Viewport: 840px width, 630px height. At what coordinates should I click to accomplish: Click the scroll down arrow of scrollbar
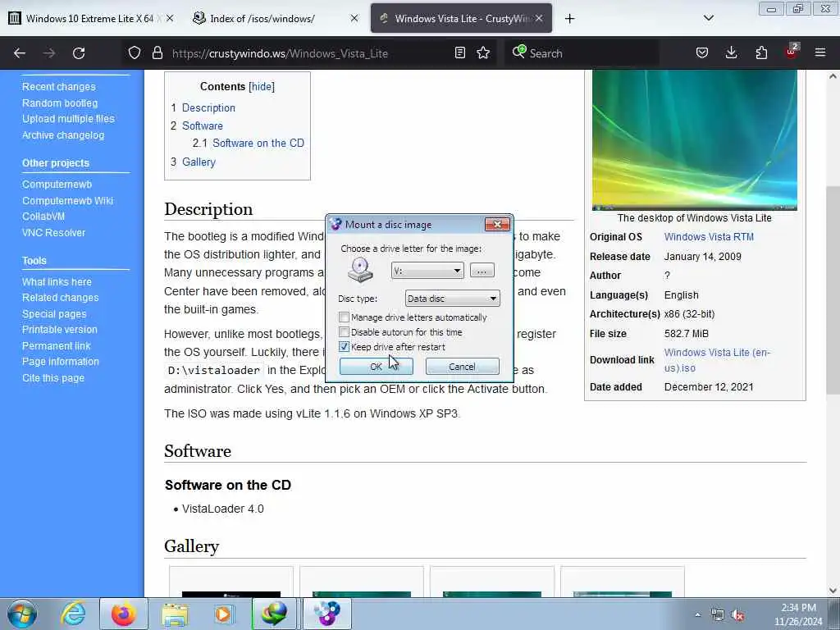coord(833,591)
